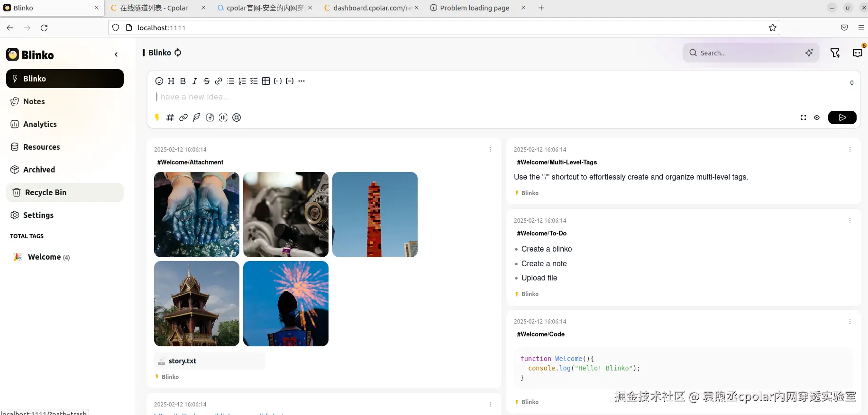The height and width of the screenshot is (415, 868).
Task: Open the fireworks image
Action: pyautogui.click(x=286, y=304)
